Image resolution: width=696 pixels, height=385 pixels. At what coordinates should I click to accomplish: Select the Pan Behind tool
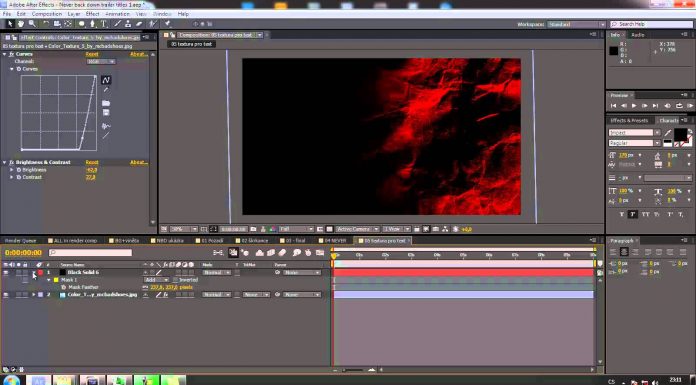pyautogui.click(x=68, y=24)
